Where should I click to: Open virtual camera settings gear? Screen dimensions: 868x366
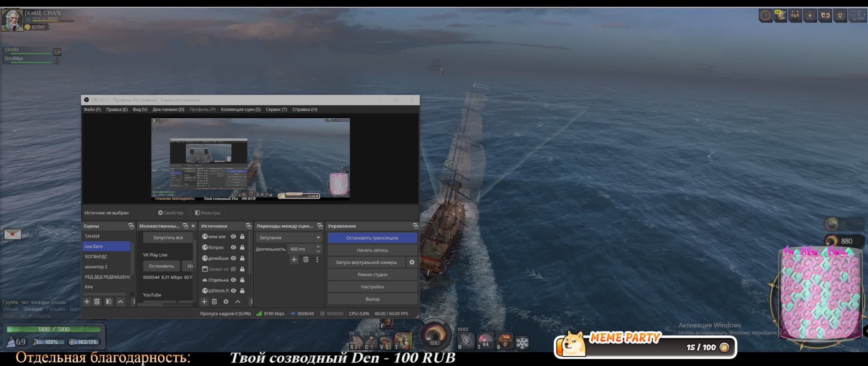(x=412, y=262)
